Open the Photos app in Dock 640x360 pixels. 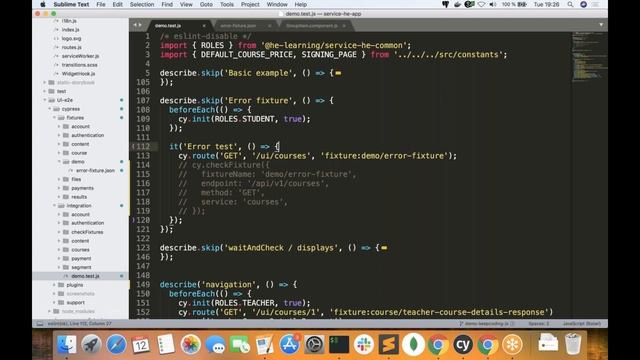[x=191, y=344]
